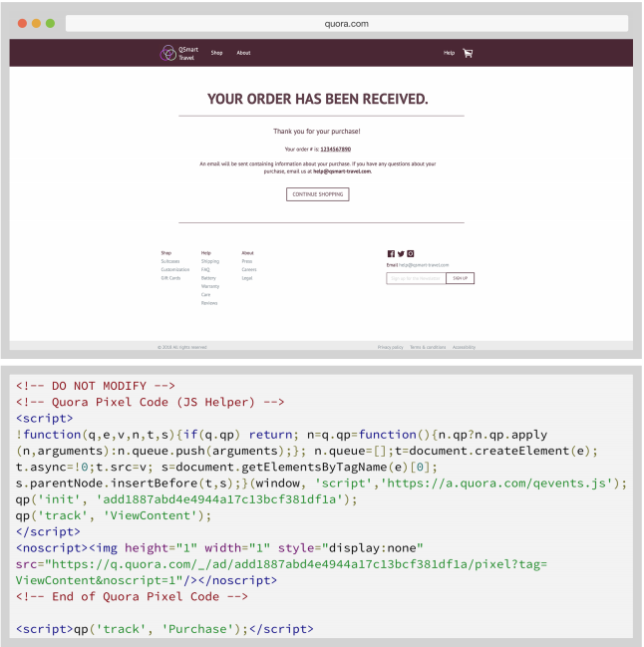
Task: Click the green browser maximize dot
Action: [x=50, y=22]
